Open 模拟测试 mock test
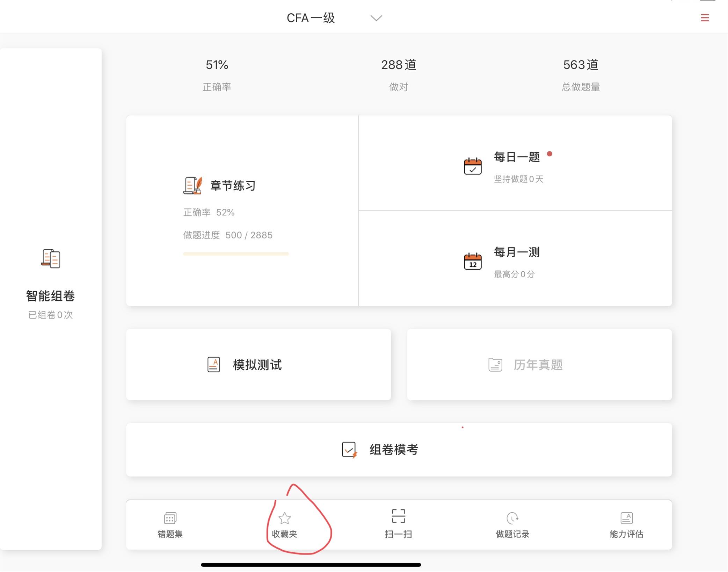The height and width of the screenshot is (572, 728). point(257,365)
